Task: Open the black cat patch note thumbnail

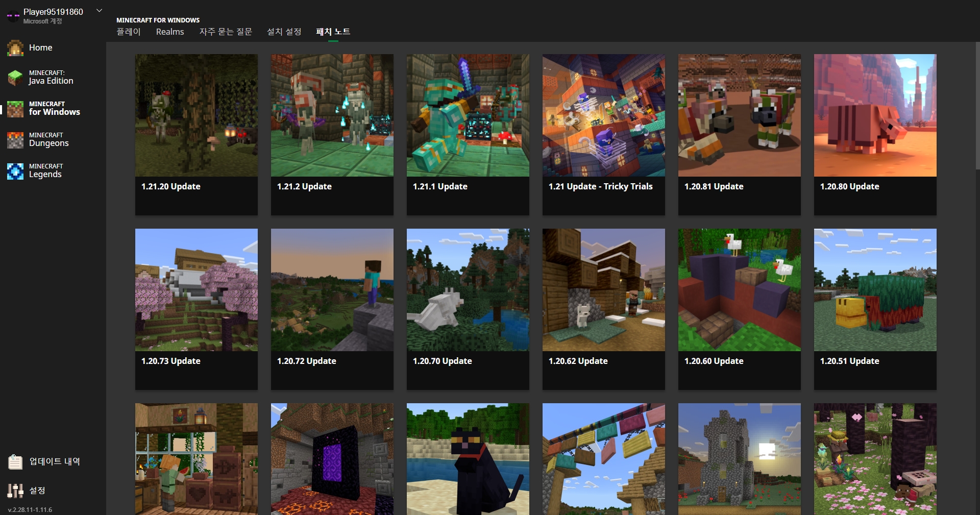Action: 468,459
